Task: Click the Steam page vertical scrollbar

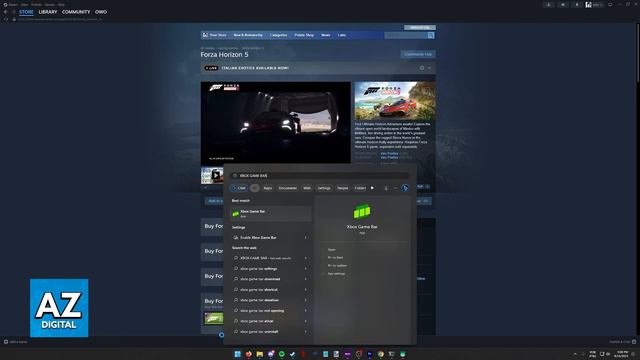Action: point(638,53)
